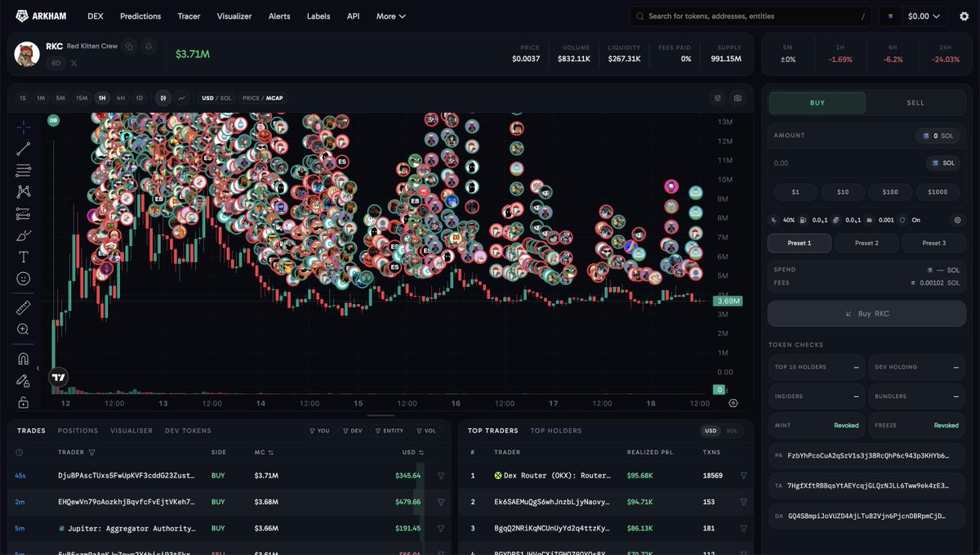Image resolution: width=980 pixels, height=555 pixels.
Task: Open the Tracer page
Action: click(x=189, y=16)
